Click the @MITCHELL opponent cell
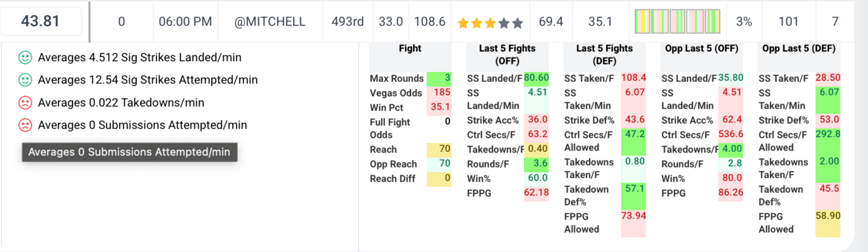Screen dimensions: 868x252 tap(270, 22)
